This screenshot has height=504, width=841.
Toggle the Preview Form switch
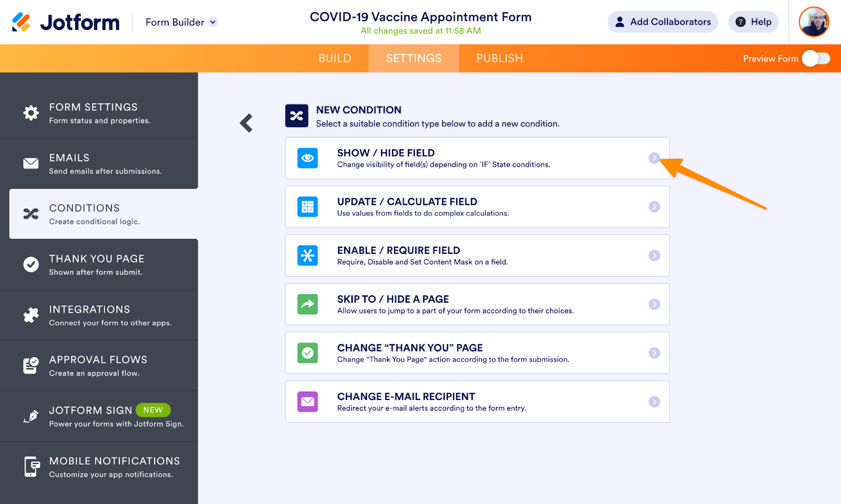pyautogui.click(x=816, y=58)
